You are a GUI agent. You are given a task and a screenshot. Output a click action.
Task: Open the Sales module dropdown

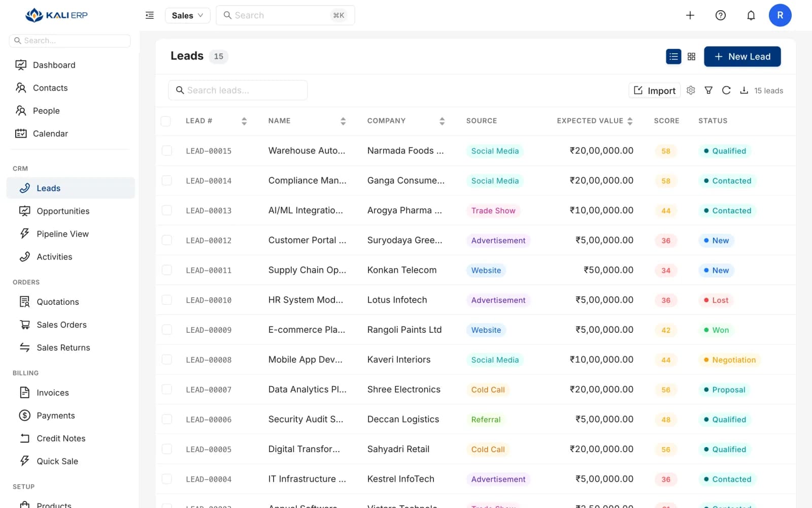pos(187,15)
